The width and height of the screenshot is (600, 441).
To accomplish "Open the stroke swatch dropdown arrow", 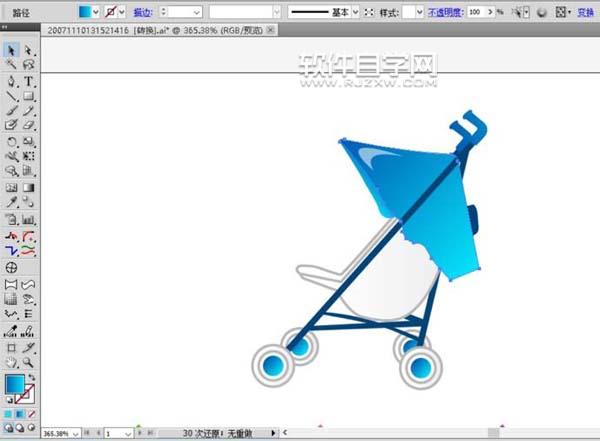I will [x=122, y=12].
